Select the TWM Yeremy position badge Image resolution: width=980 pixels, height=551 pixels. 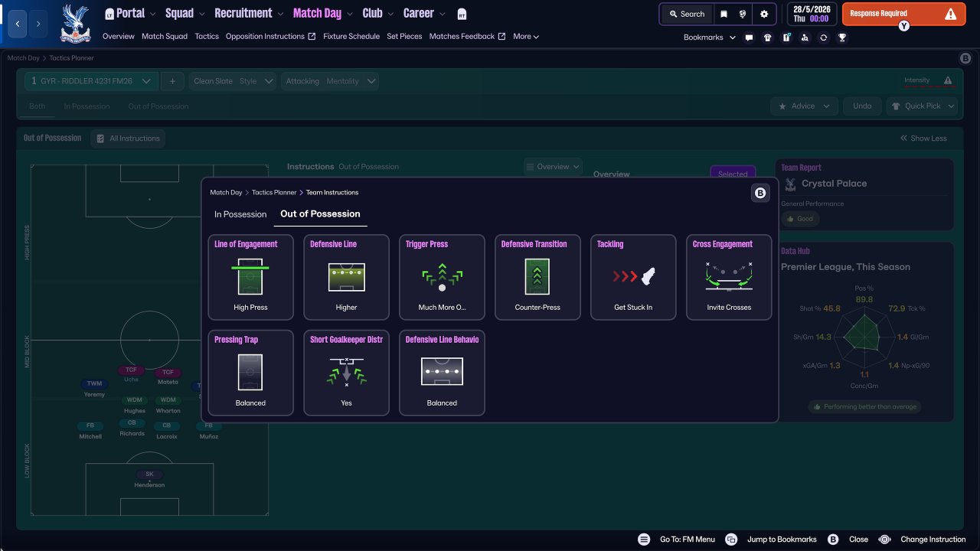click(94, 383)
